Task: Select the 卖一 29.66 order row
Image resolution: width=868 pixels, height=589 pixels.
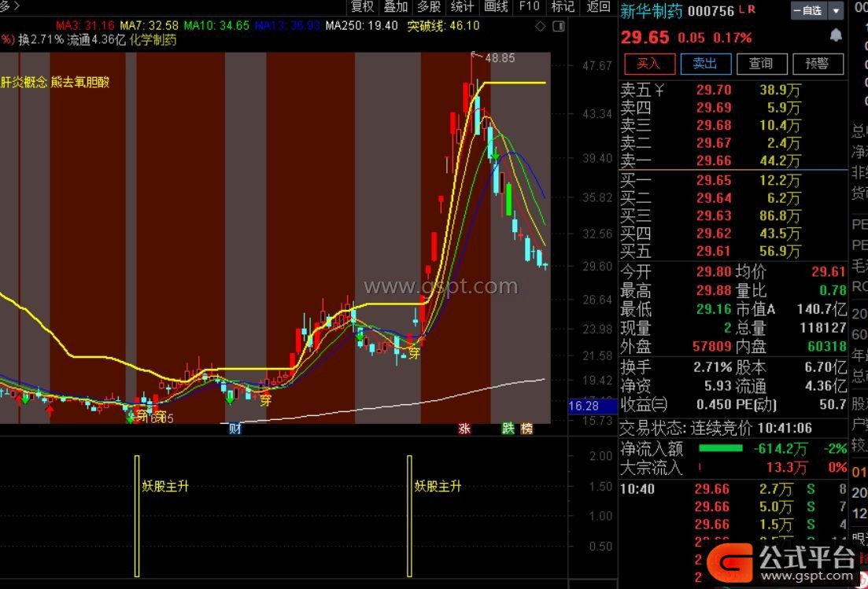Action: point(733,160)
